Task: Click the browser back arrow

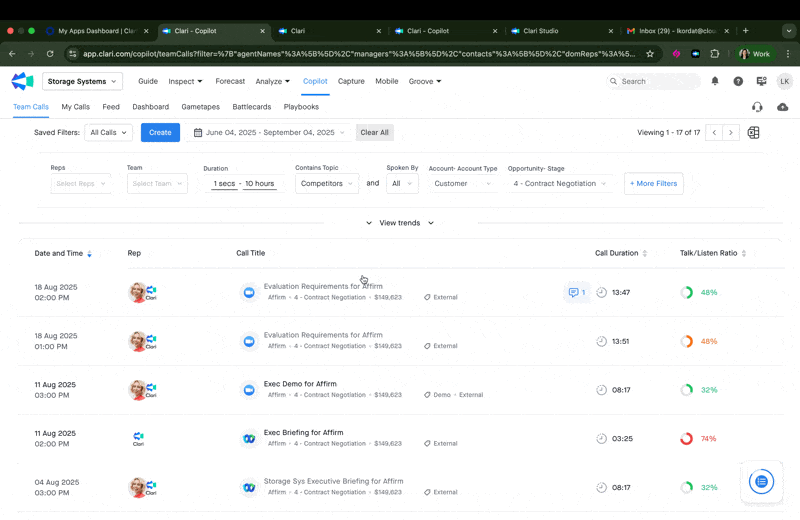Action: 12,54
